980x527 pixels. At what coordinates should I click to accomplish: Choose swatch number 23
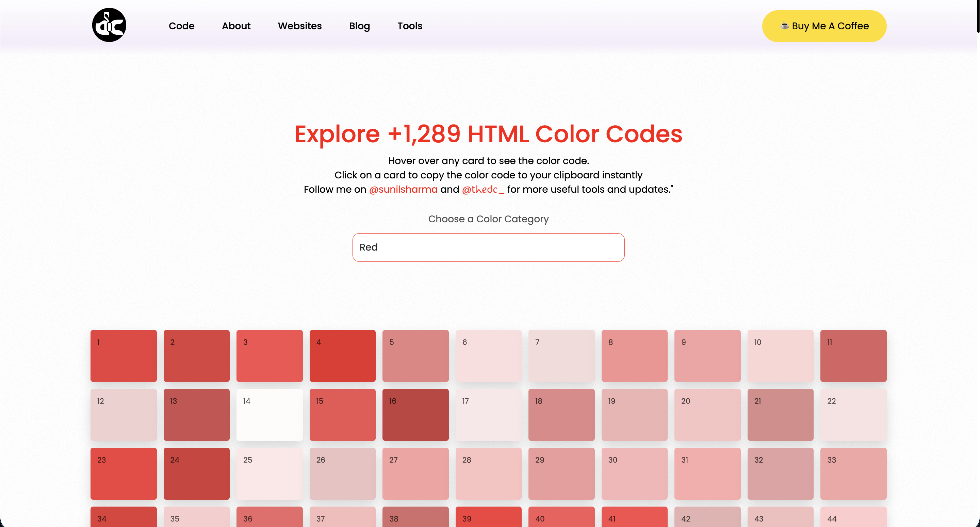point(123,473)
